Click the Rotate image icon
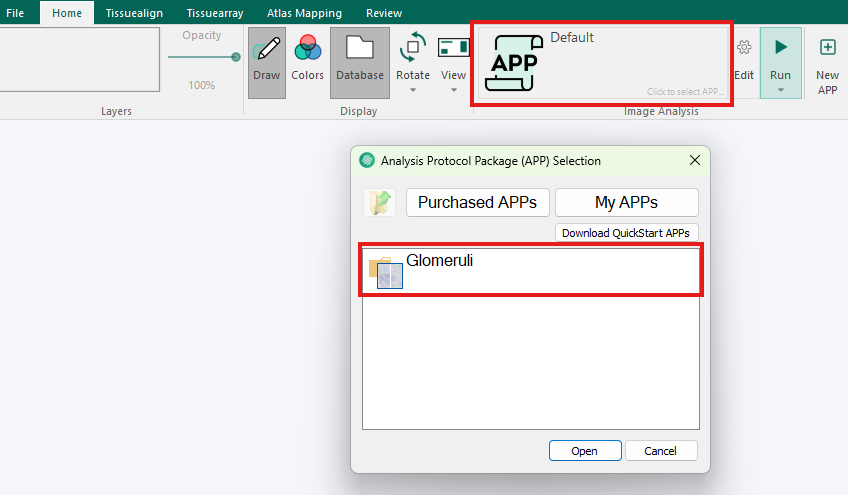The width and height of the screenshot is (848, 495). [413, 48]
